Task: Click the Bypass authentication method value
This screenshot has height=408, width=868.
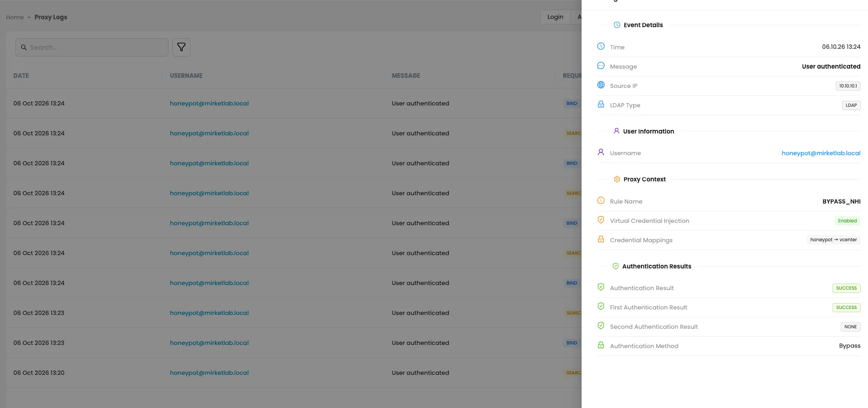Action: (x=850, y=346)
